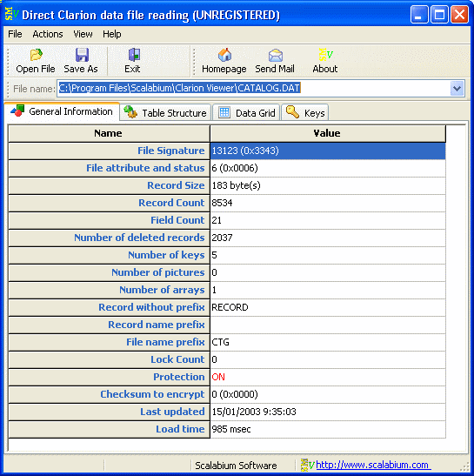The image size is (474, 476).
Task: Open the Help menu
Action: [111, 34]
